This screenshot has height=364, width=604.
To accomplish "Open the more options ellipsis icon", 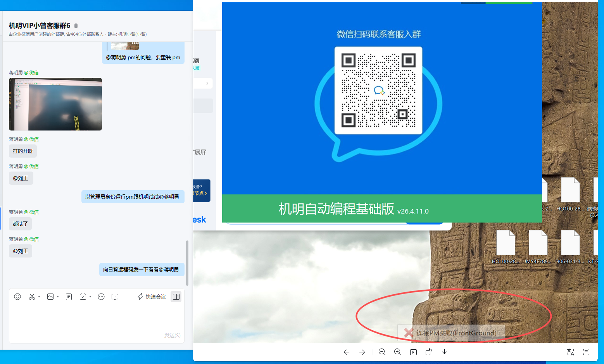I will coord(101,297).
